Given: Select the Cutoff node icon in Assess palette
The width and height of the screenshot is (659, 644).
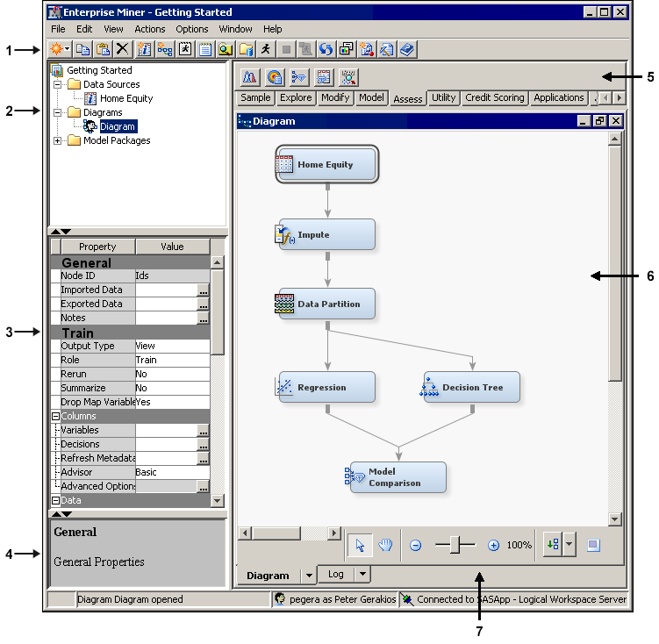Looking at the screenshot, I should [x=249, y=77].
